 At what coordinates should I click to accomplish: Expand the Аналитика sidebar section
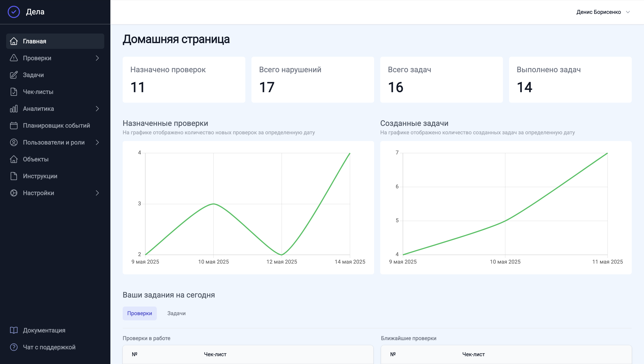coord(98,108)
